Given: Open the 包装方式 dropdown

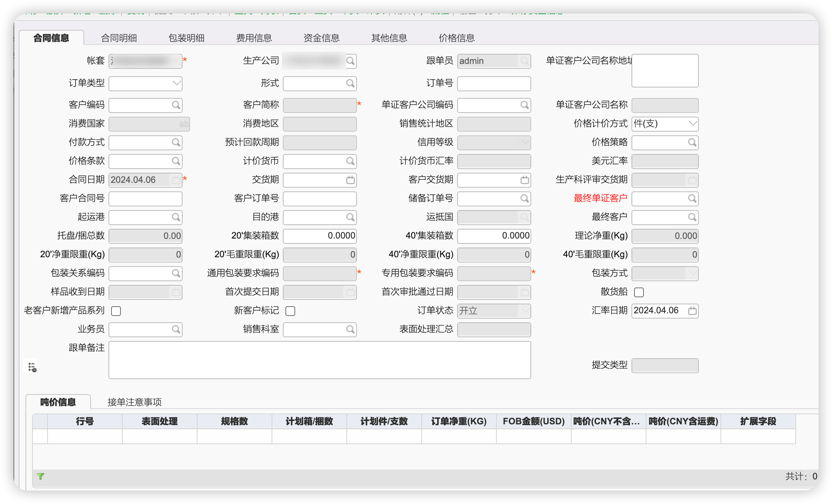Looking at the screenshot, I should coord(693,273).
